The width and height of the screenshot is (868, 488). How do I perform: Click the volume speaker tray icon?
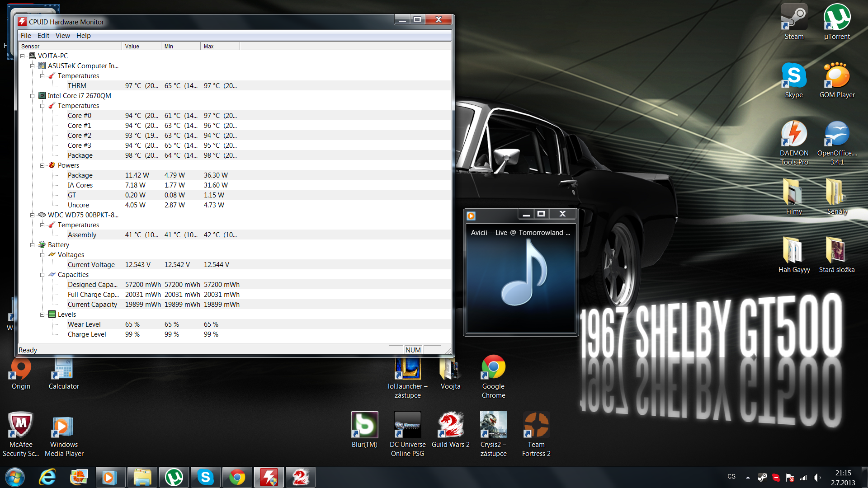coord(817,477)
